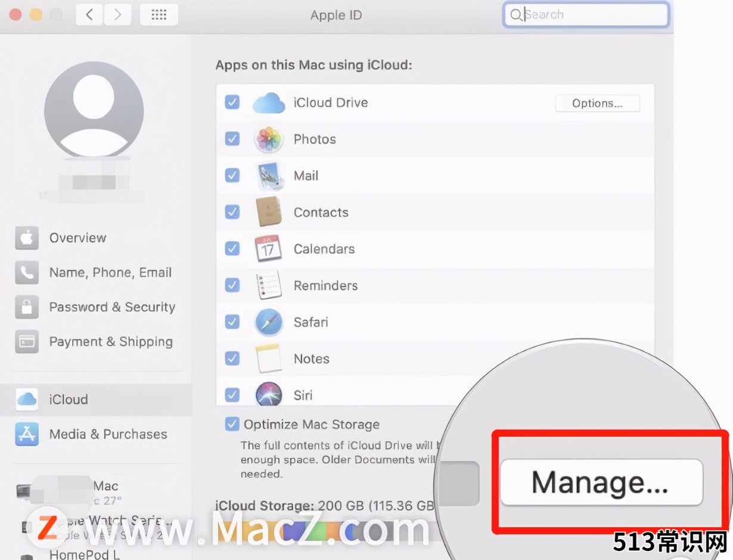733x560 pixels.
Task: Disable Mail syncing checkbox
Action: 232,176
